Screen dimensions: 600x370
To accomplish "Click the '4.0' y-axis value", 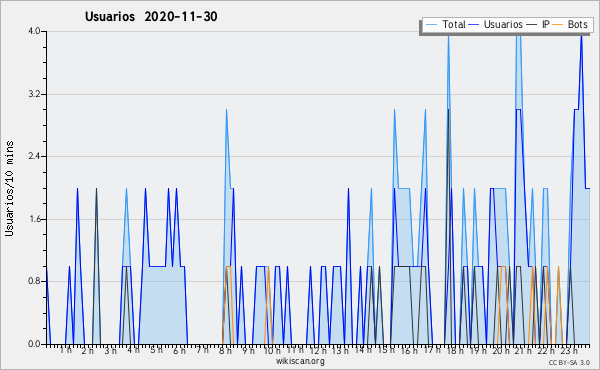I will (34, 31).
